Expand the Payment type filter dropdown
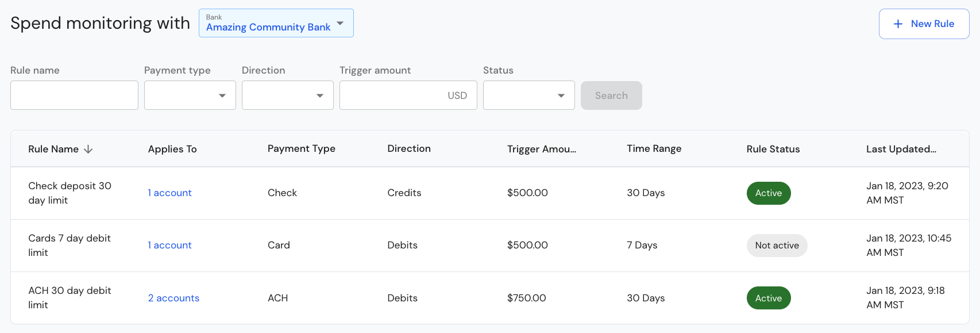The width and height of the screenshot is (980, 333). (190, 95)
